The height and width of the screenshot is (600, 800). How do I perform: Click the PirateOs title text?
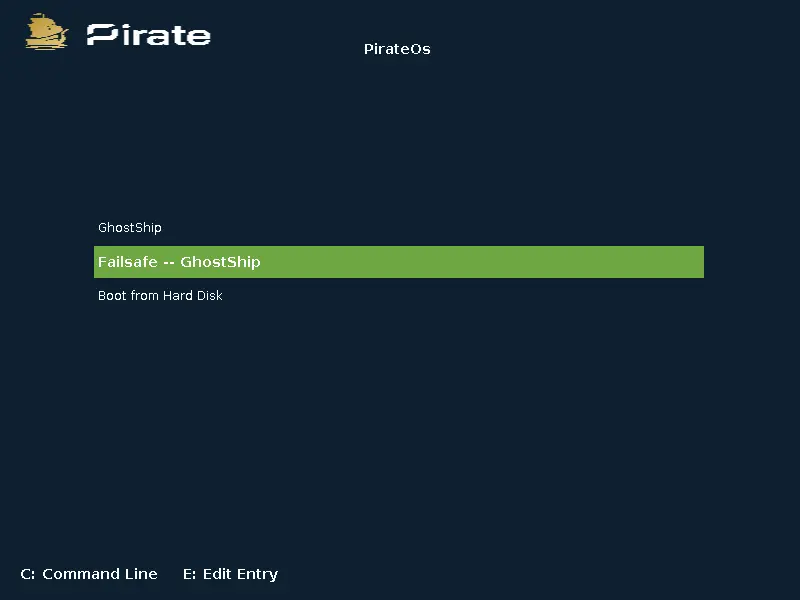click(x=397, y=49)
